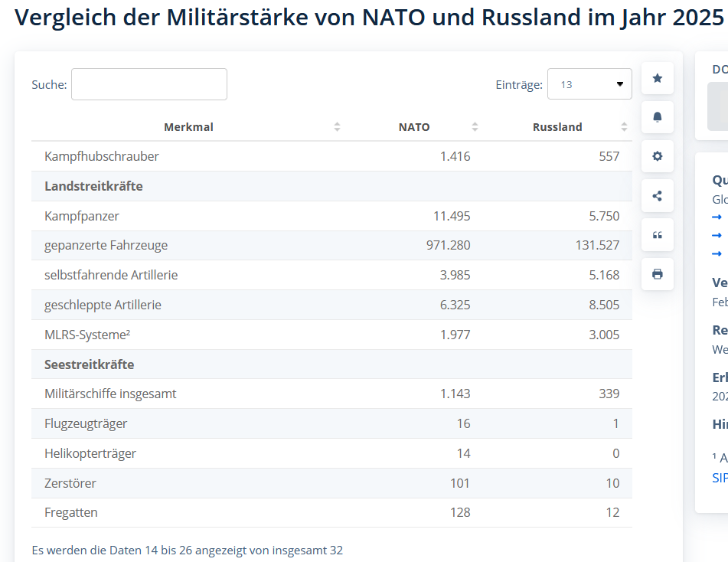This screenshot has width=728, height=562.
Task: Open the blue SIP link in the sidebar
Action: (720, 478)
